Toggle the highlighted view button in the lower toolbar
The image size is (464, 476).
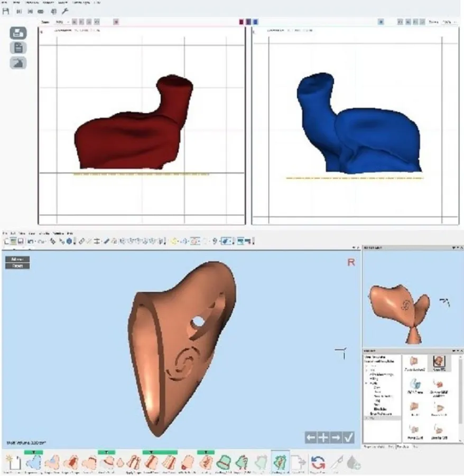(x=226, y=241)
